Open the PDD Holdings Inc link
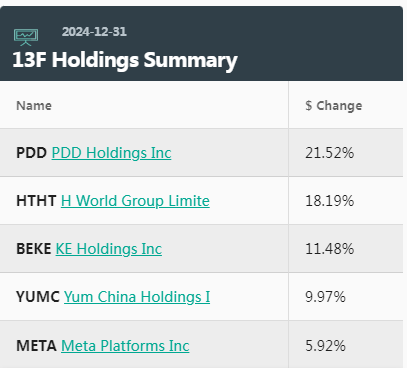This screenshot has width=407, height=368. 111,153
